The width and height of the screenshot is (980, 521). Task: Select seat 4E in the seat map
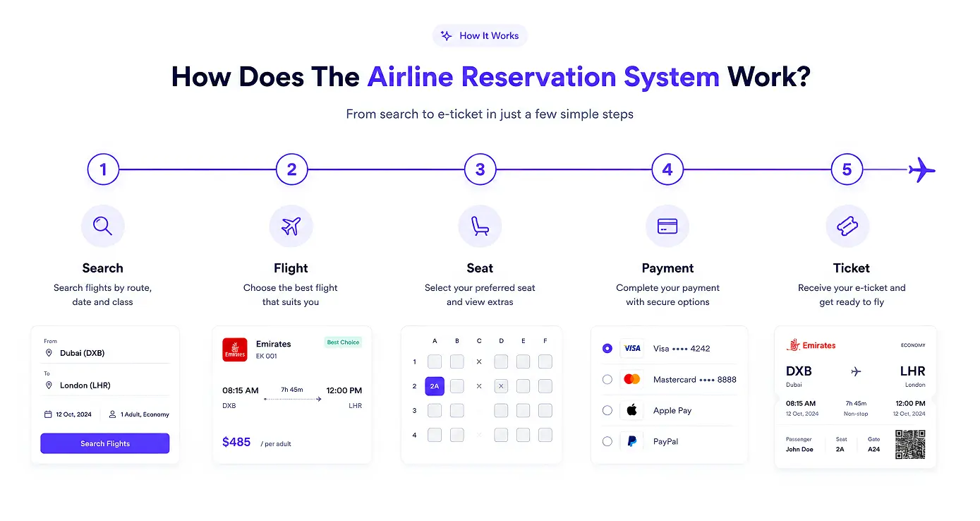click(x=523, y=435)
